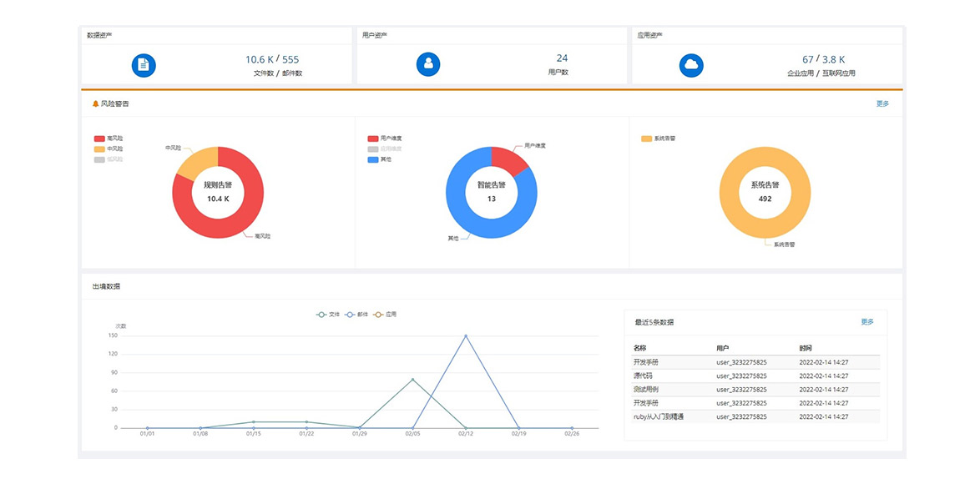Viewport: 980px width, 489px height.
Task: Click the user assets person icon
Action: pos(428,64)
